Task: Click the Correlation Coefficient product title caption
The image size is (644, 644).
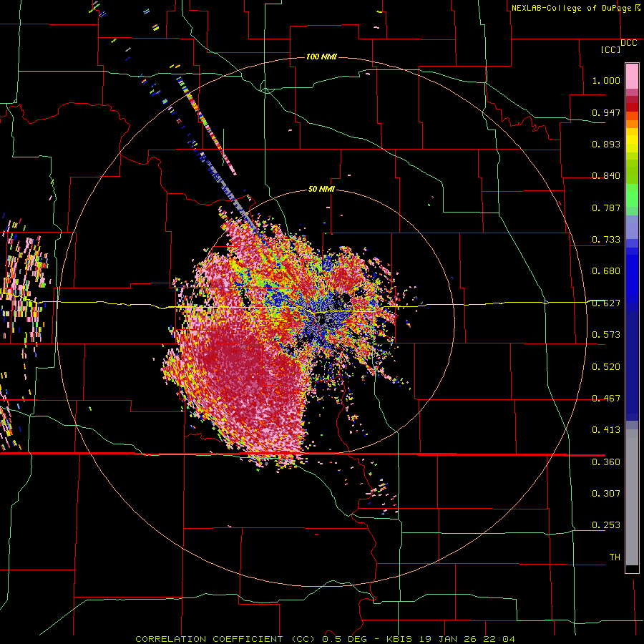Action: (325, 639)
